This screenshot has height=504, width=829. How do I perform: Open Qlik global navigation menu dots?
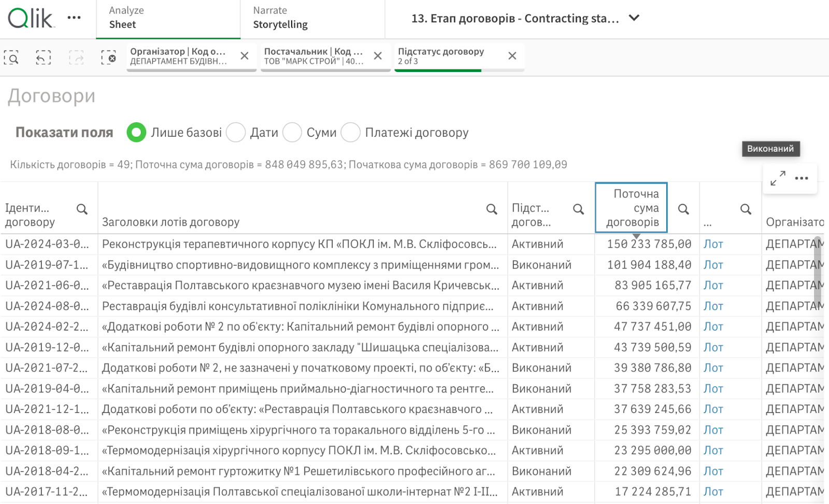click(74, 18)
